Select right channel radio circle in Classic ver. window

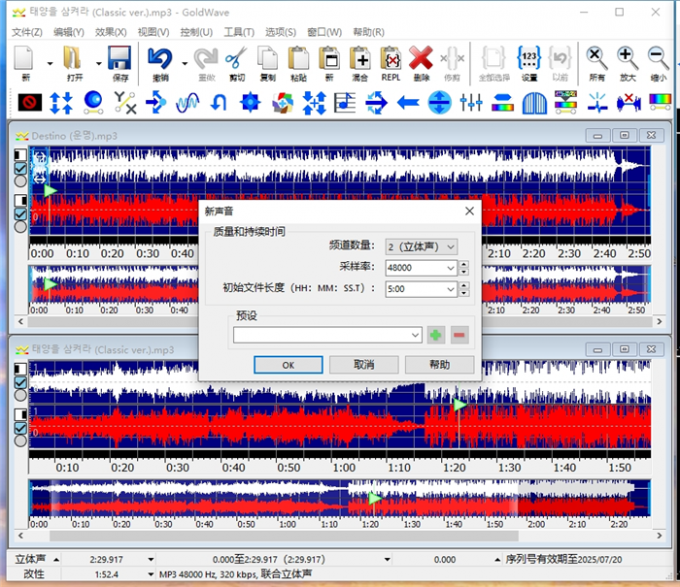20,441
